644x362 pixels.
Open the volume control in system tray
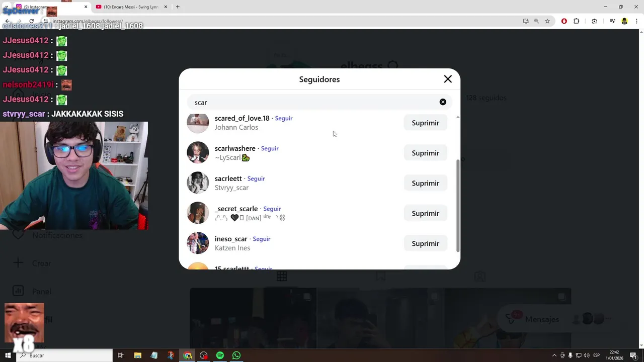pos(587,355)
